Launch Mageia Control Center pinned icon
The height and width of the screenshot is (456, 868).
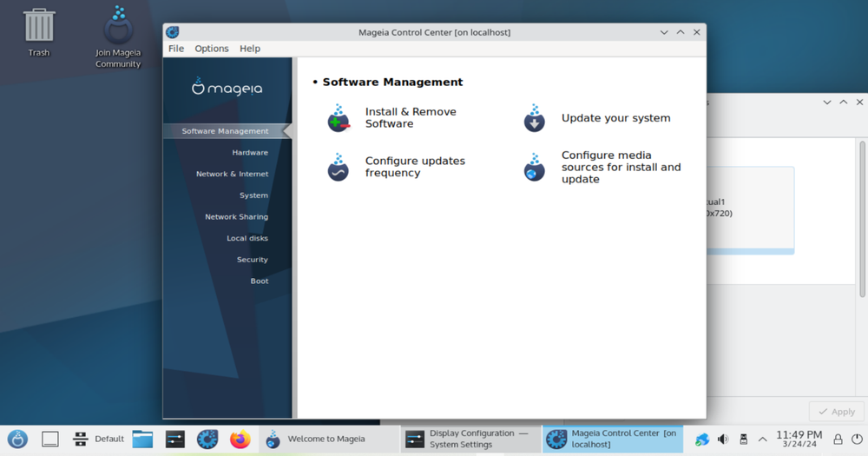[x=207, y=439]
